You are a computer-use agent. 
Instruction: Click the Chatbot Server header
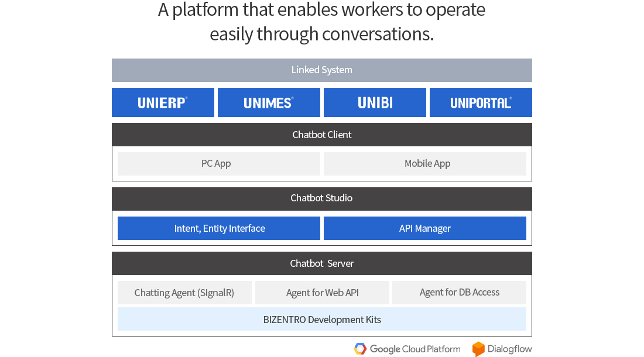[x=322, y=263]
